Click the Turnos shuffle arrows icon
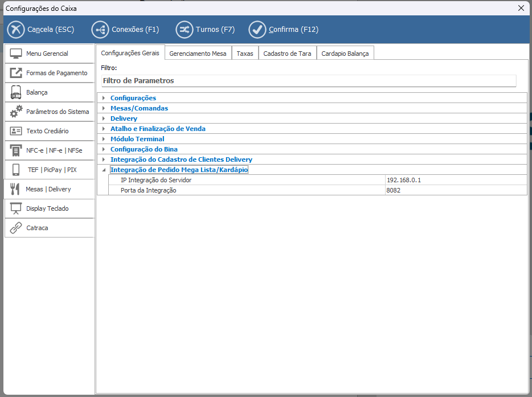 [x=184, y=30]
